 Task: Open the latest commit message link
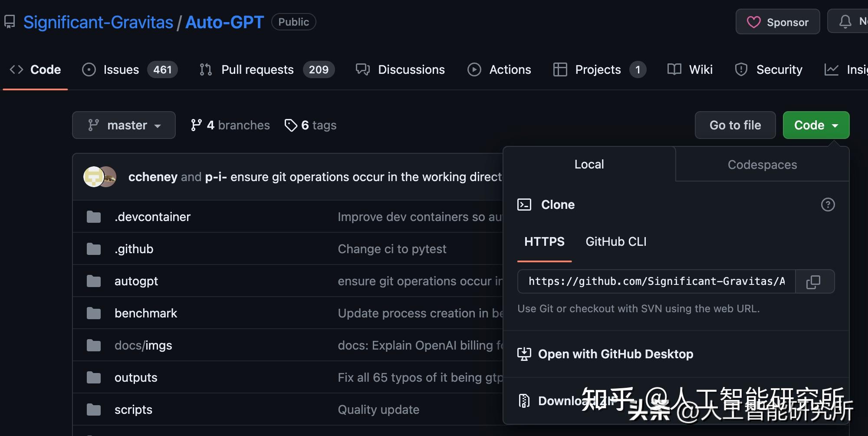click(366, 177)
